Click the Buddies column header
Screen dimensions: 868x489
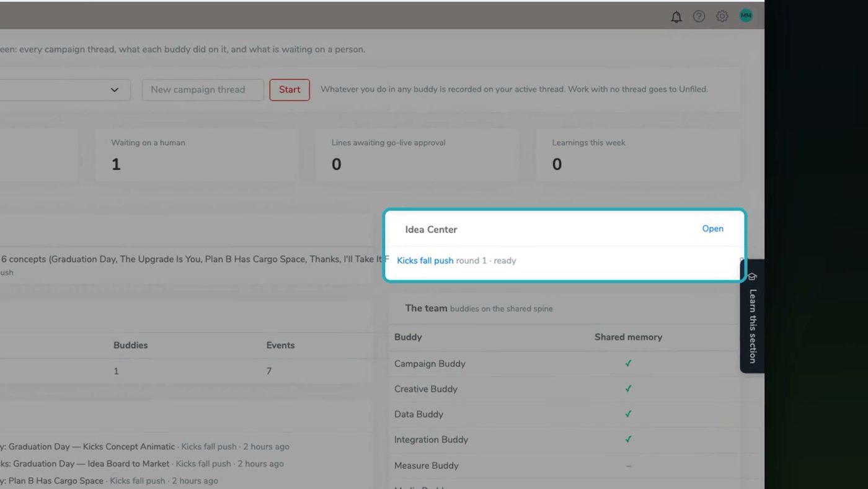pos(130,345)
